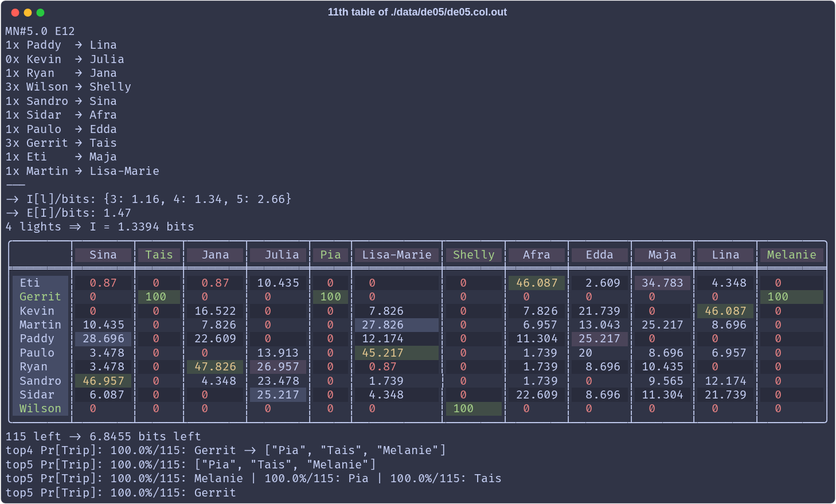Click Eti's 10.435 value under Julia

coord(278,283)
